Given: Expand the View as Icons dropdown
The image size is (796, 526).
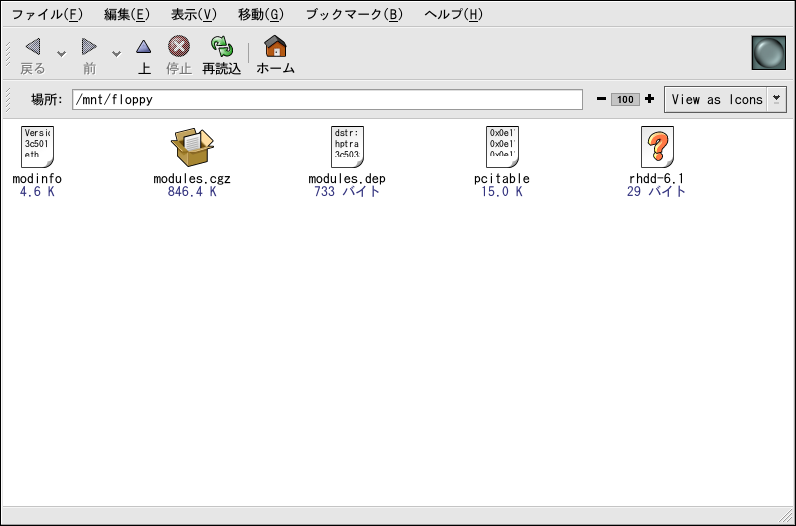Looking at the screenshot, I should 777,99.
